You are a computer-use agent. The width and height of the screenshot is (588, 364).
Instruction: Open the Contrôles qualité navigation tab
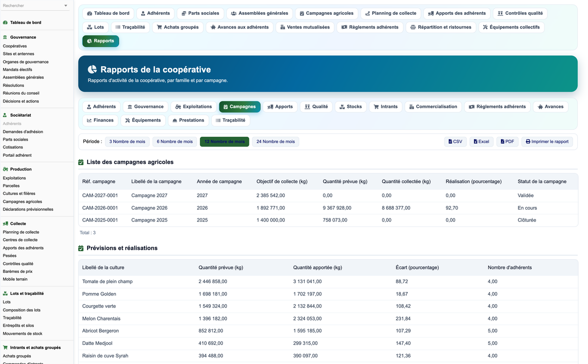click(x=520, y=13)
